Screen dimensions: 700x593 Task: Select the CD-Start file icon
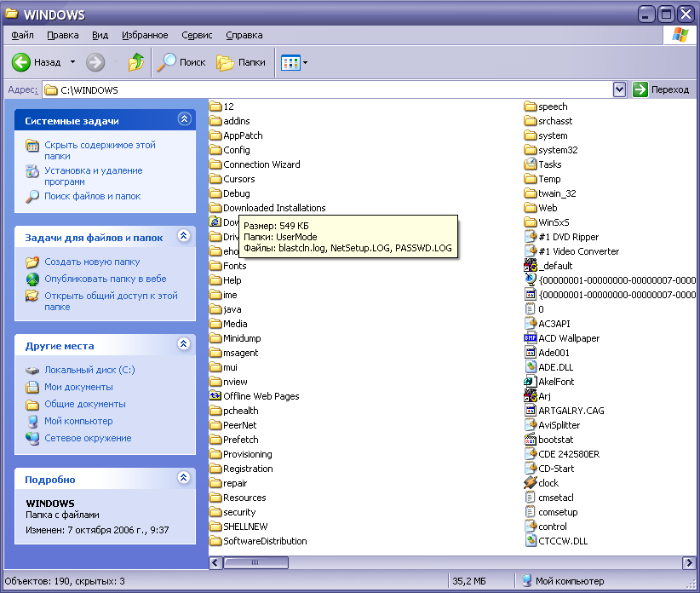pos(531,469)
